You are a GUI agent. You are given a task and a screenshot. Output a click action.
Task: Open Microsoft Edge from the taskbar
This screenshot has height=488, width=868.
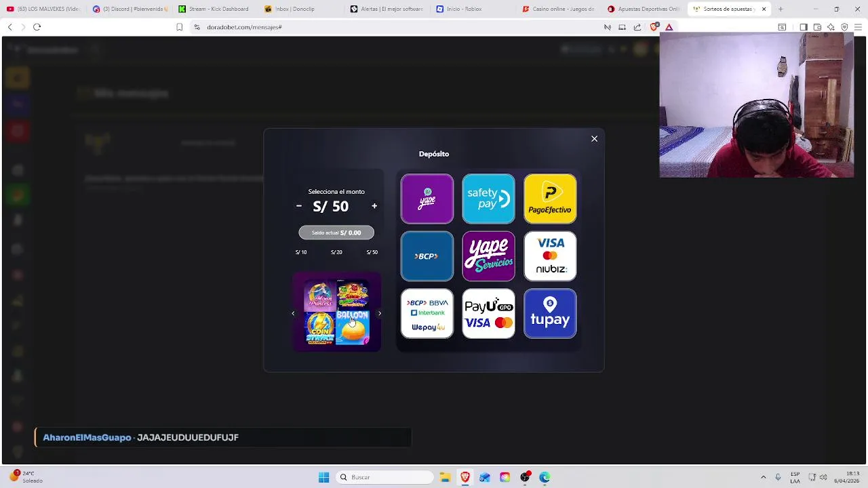[x=545, y=477]
